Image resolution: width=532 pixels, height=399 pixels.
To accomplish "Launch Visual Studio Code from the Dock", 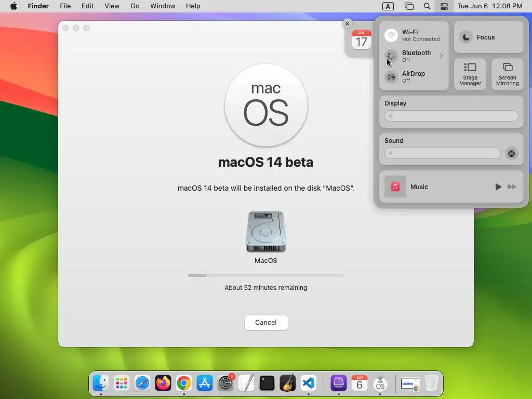I will [309, 383].
